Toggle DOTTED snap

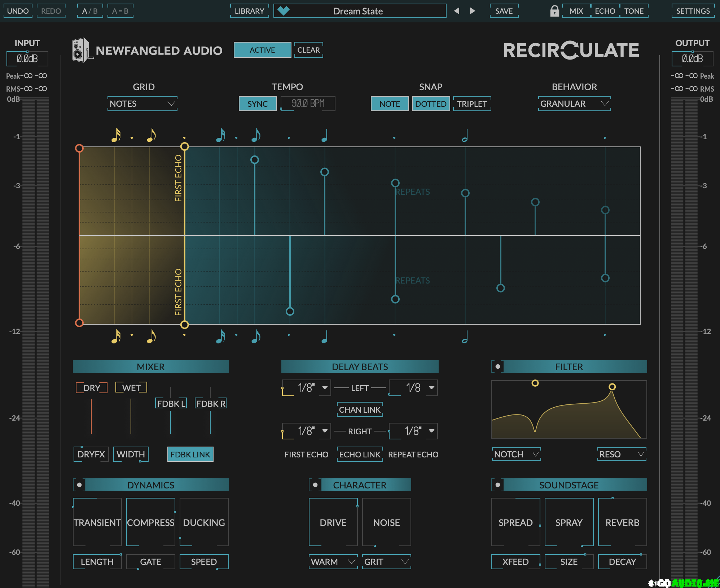(x=431, y=104)
